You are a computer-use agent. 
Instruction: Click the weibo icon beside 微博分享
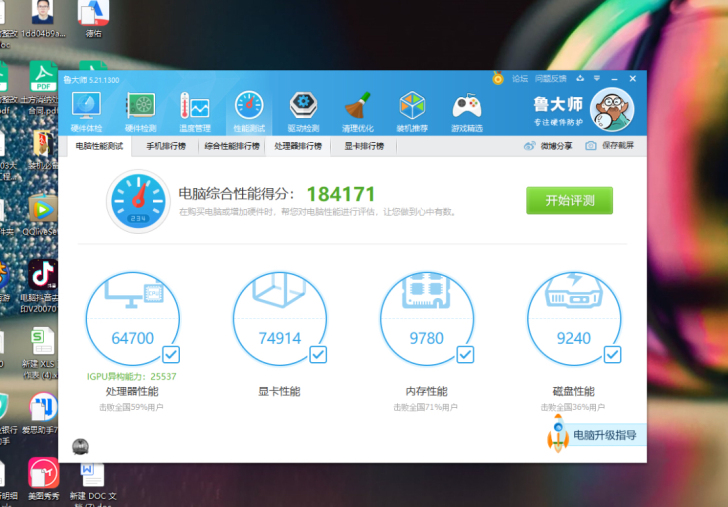click(x=529, y=146)
